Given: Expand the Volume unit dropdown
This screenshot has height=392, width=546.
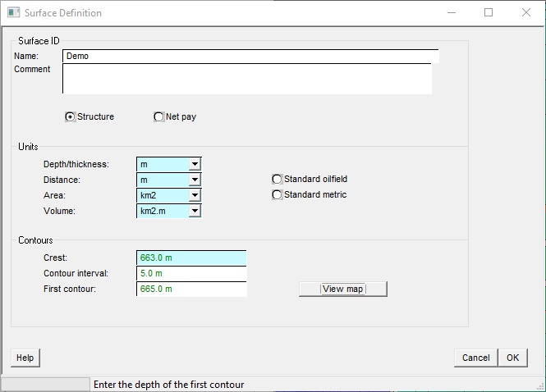Looking at the screenshot, I should tap(195, 211).
